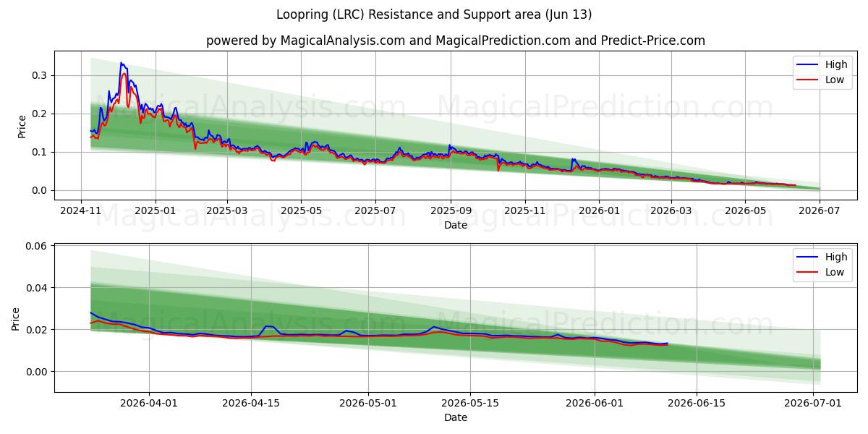Click the 0.3 price tick in top chart

click(x=41, y=75)
